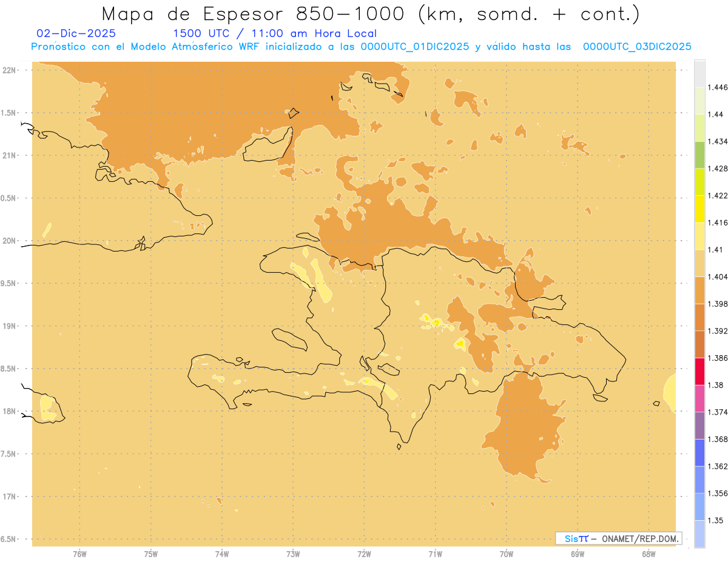This screenshot has width=728, height=562.
Task: Click the colorbar value 1.422
Action: [x=718, y=195]
